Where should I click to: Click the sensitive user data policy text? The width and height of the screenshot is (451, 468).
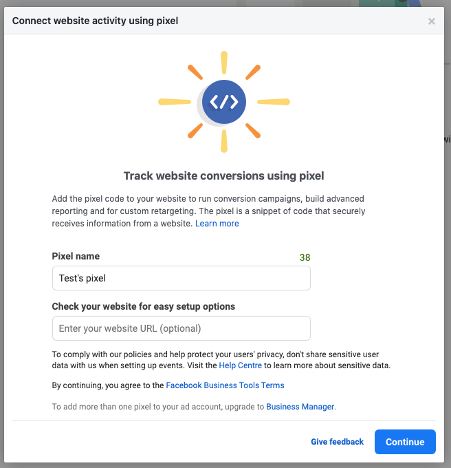221,360
